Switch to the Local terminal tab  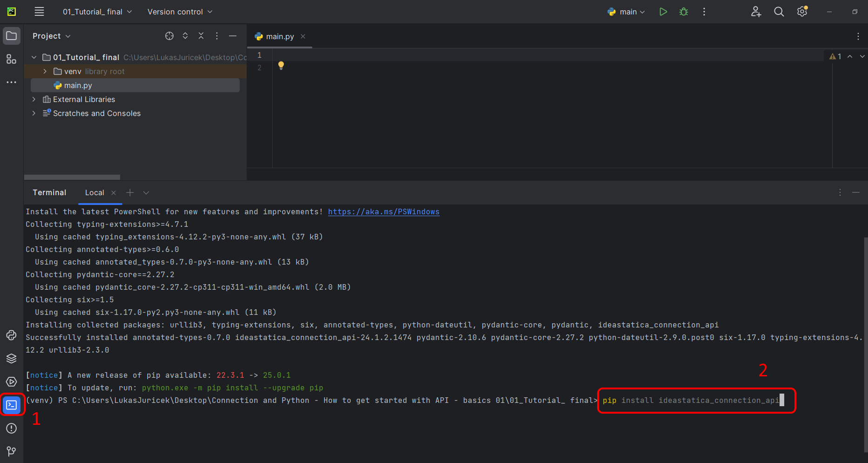coord(94,192)
